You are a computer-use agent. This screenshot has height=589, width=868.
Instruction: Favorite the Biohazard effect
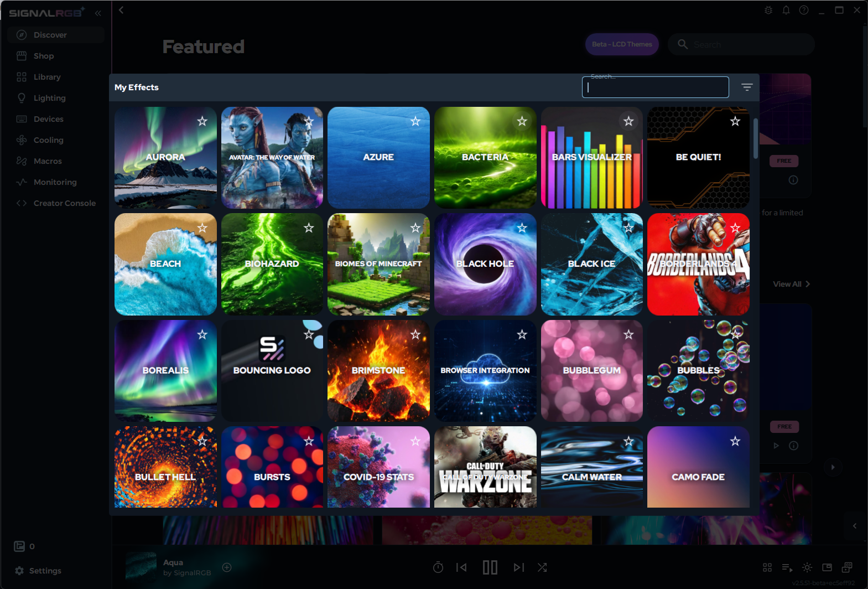309,228
